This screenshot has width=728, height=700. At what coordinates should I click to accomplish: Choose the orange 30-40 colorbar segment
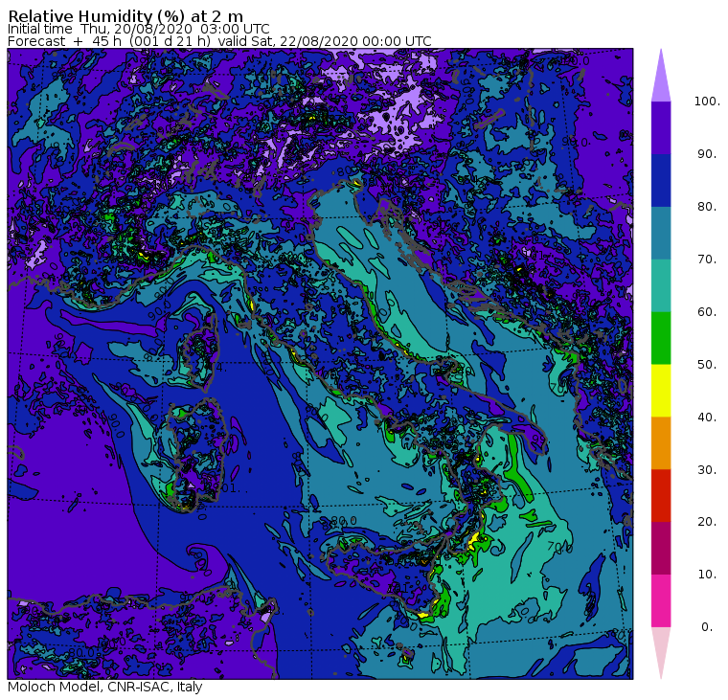[x=661, y=443]
